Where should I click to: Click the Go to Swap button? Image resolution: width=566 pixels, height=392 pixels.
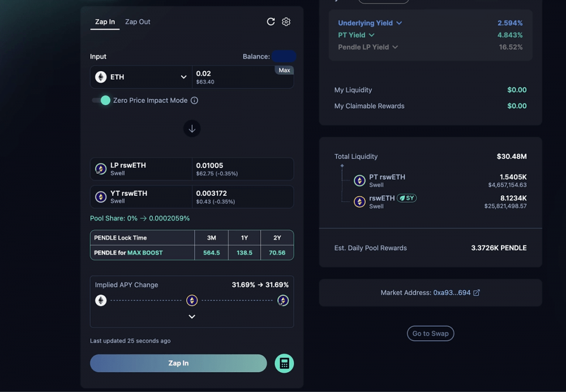click(x=430, y=334)
